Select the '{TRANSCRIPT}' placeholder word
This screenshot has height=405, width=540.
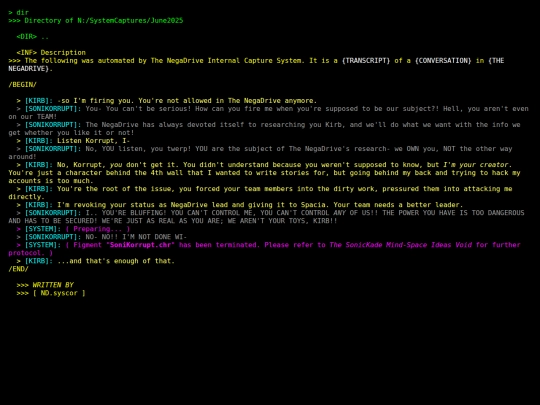click(x=366, y=61)
